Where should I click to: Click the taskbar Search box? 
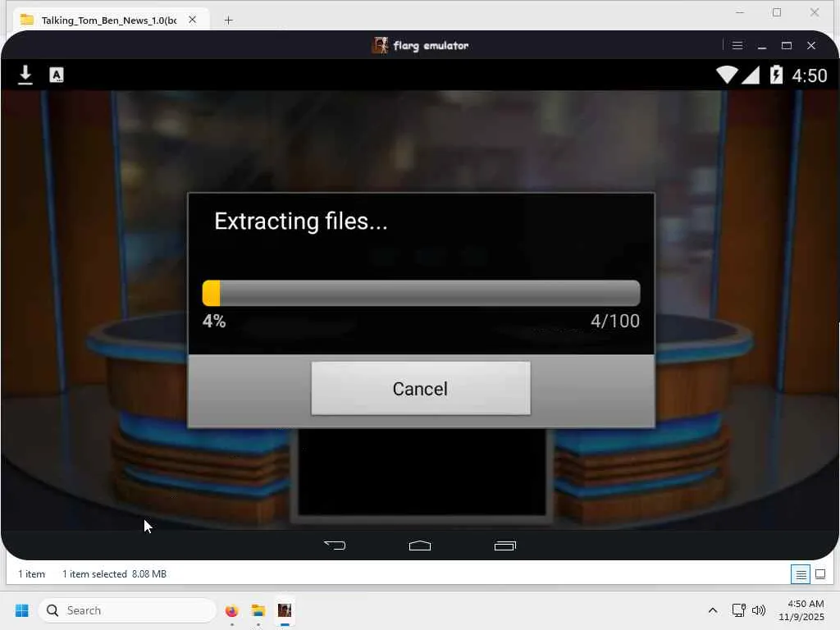pyautogui.click(x=127, y=610)
